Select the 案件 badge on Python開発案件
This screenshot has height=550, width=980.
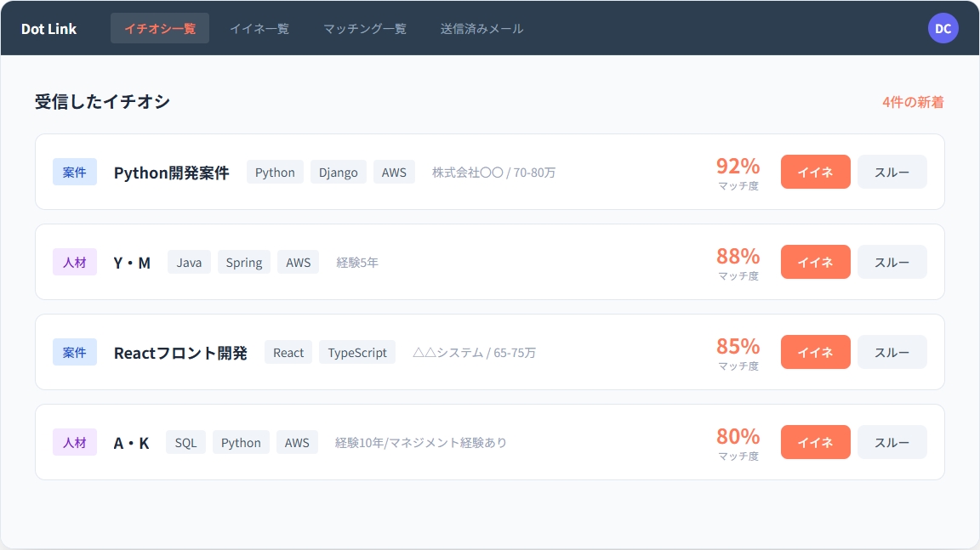(x=75, y=172)
